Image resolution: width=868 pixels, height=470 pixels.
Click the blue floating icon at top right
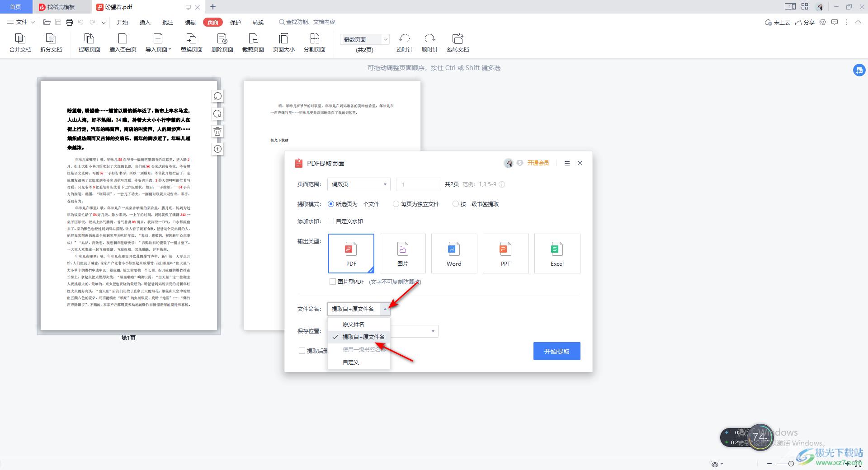click(x=859, y=70)
